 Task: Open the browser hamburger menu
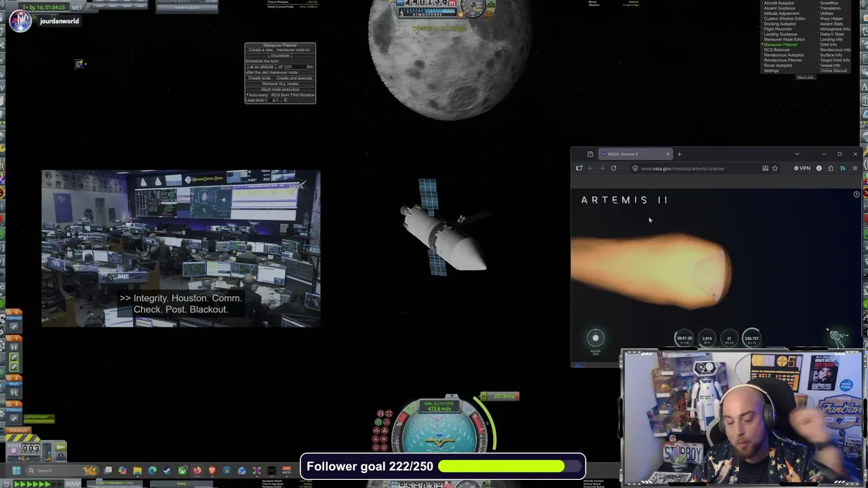(855, 168)
